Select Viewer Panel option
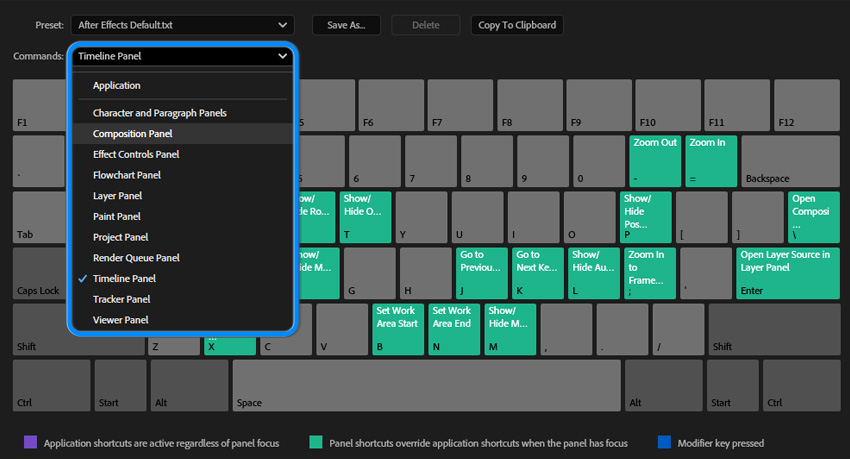The width and height of the screenshot is (850, 459). click(182, 320)
